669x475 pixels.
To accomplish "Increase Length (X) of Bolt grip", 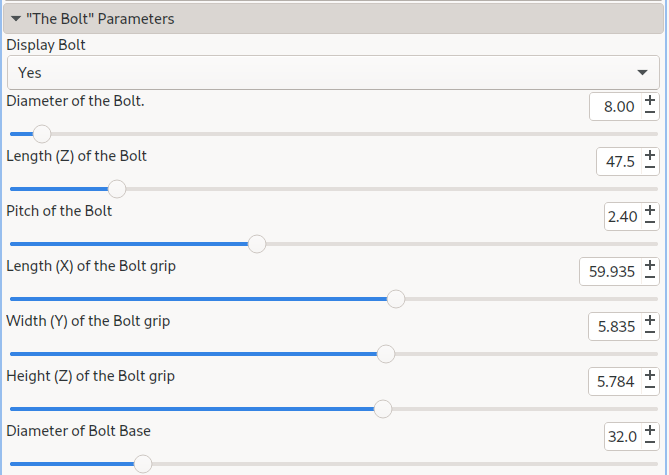I will click(x=650, y=265).
